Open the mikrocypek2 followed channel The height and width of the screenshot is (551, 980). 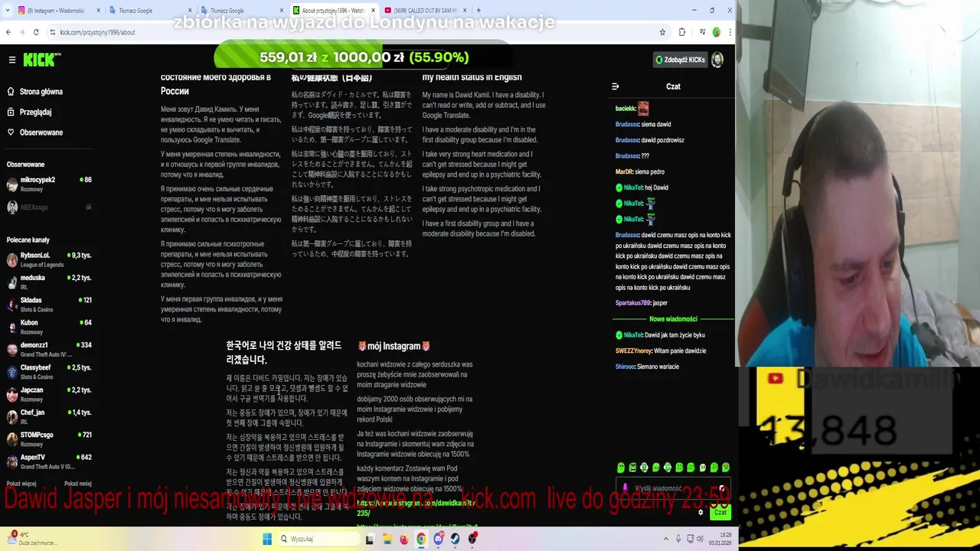point(49,184)
